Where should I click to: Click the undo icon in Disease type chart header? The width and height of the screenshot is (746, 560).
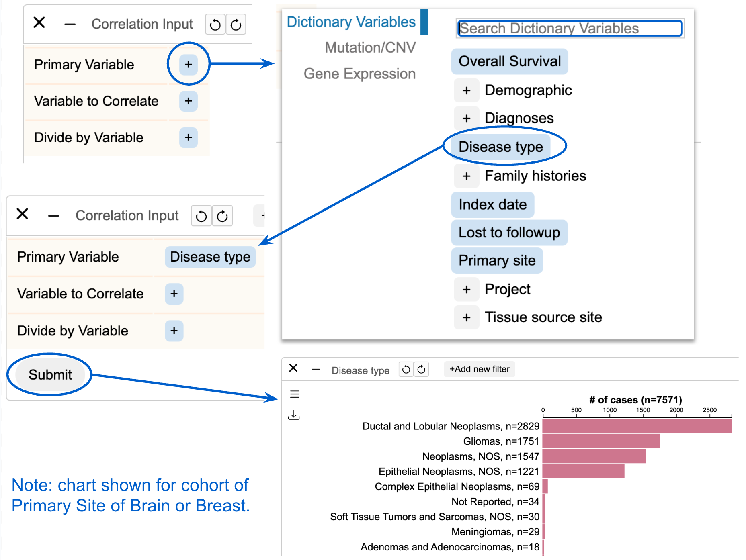click(x=406, y=369)
